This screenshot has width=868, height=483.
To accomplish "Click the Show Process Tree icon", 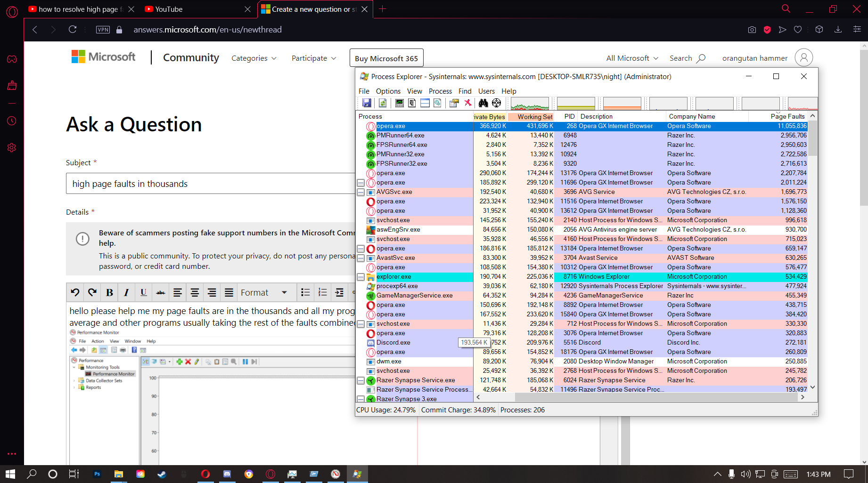I will click(x=412, y=103).
